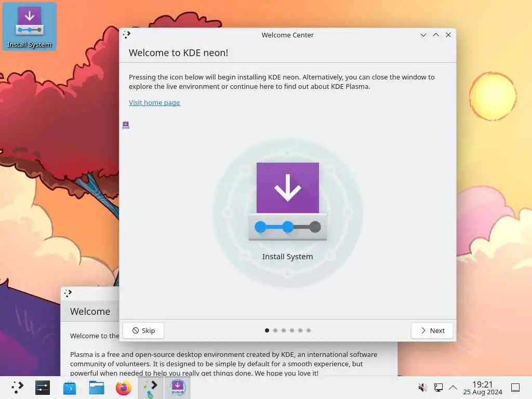
Task: Minimize the Welcome Center window
Action: 423,35
